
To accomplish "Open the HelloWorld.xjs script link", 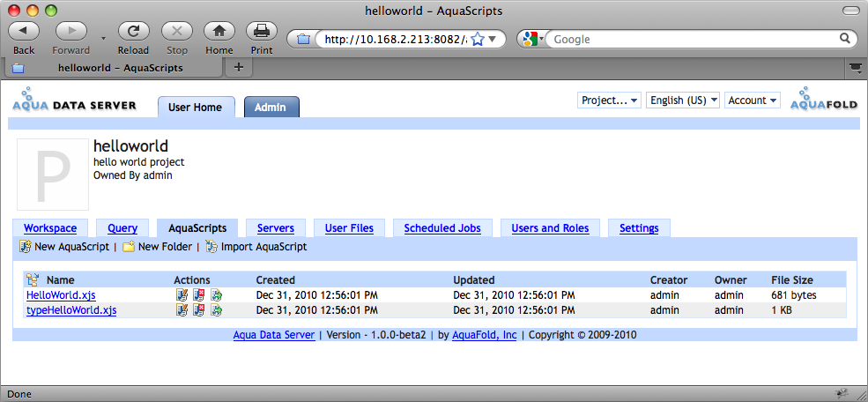I will [x=61, y=295].
